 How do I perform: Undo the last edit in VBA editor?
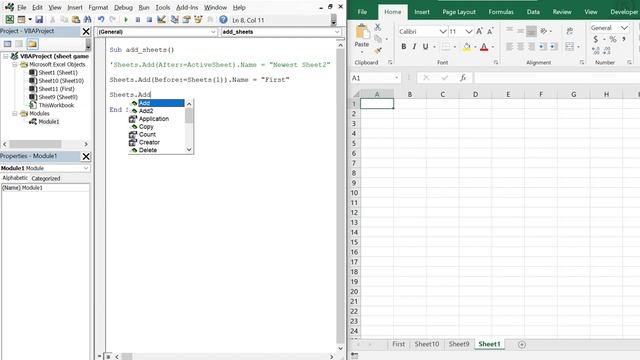[101, 20]
